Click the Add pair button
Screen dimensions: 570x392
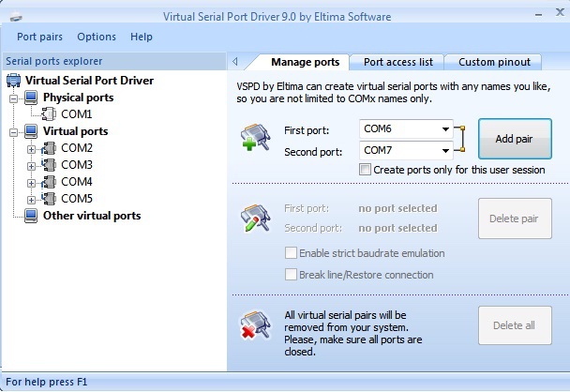[x=515, y=139]
